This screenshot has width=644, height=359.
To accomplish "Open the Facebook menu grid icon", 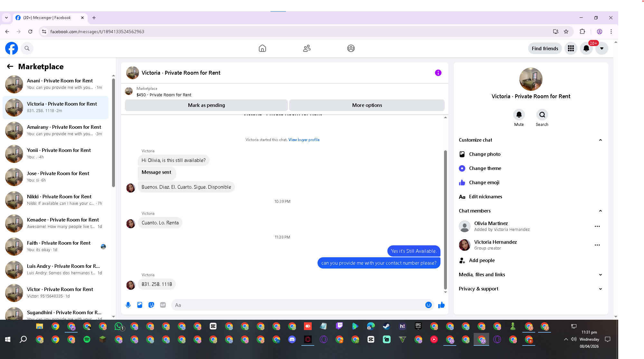I will (571, 48).
